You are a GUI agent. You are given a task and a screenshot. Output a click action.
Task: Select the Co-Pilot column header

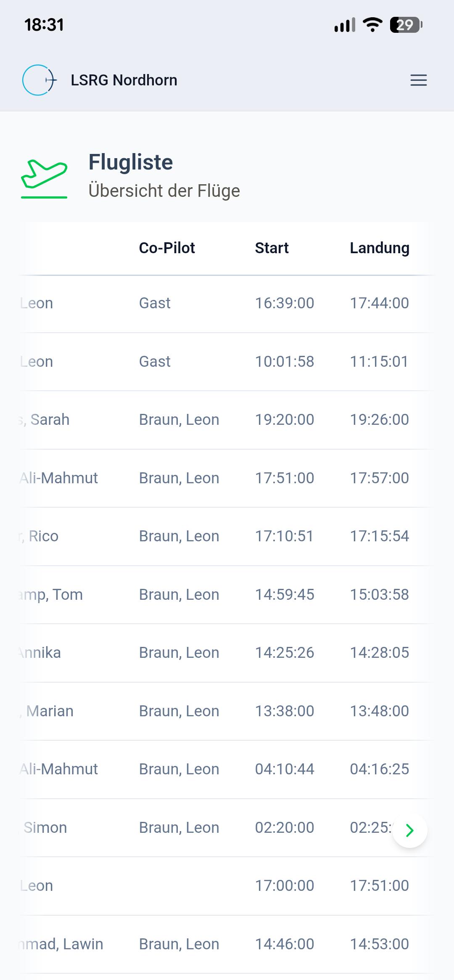tap(167, 248)
